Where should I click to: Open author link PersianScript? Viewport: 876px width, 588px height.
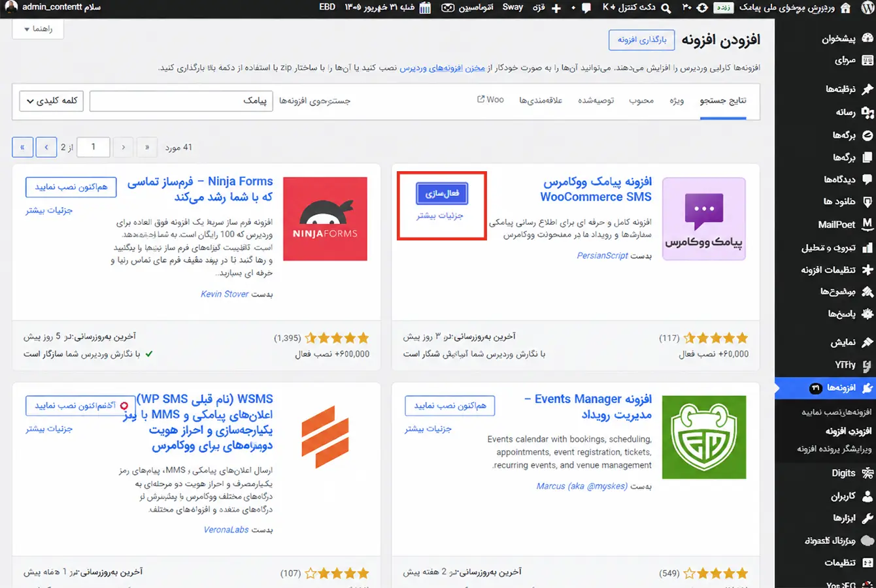pos(602,255)
